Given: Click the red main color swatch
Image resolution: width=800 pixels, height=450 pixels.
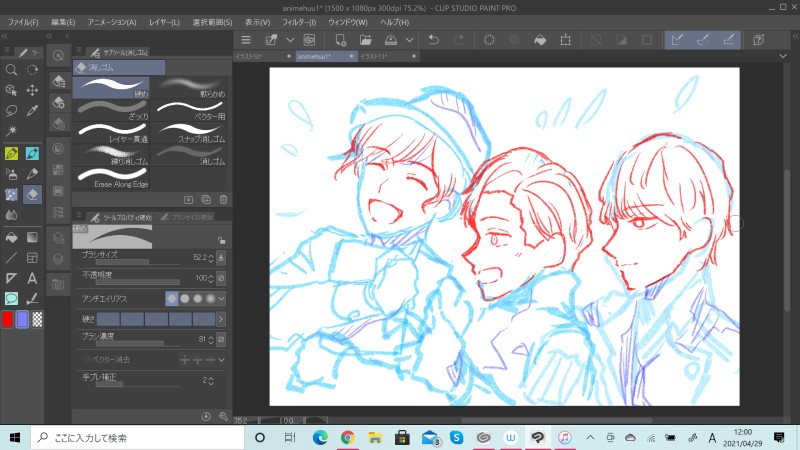Looking at the screenshot, I should pos(7,319).
